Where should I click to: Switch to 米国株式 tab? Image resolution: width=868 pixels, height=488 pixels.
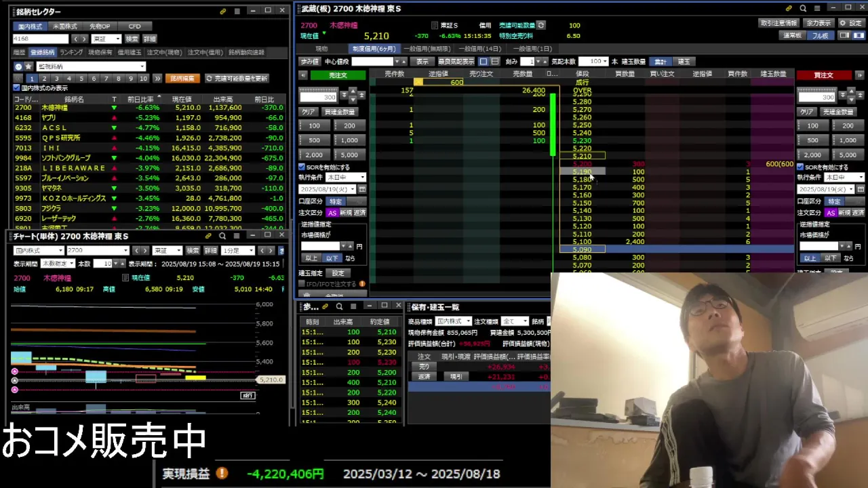click(65, 26)
